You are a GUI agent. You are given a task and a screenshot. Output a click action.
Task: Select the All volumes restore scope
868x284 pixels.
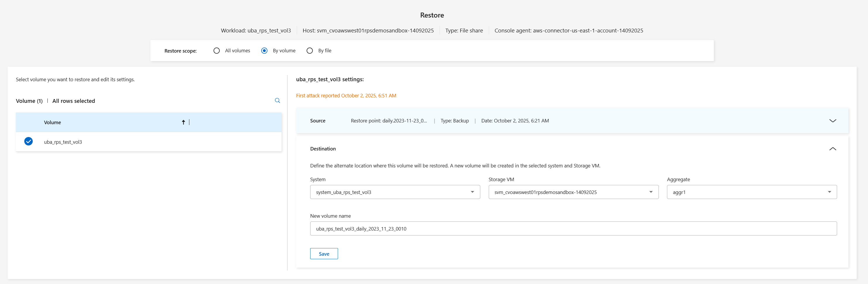pos(217,51)
